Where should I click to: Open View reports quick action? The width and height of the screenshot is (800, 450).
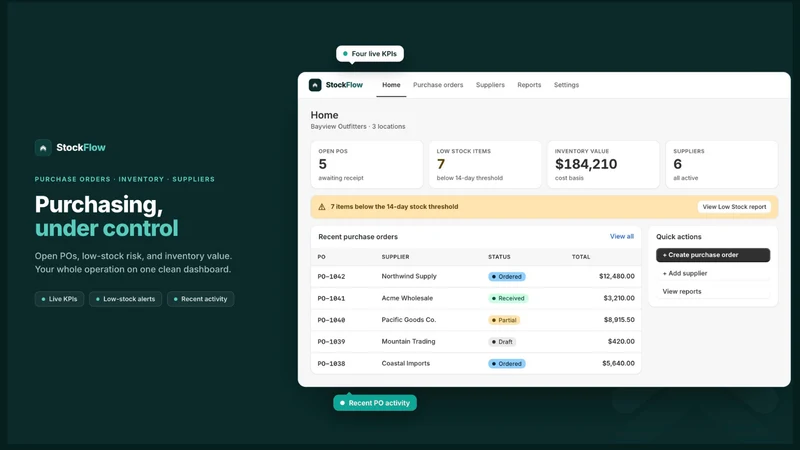713,291
